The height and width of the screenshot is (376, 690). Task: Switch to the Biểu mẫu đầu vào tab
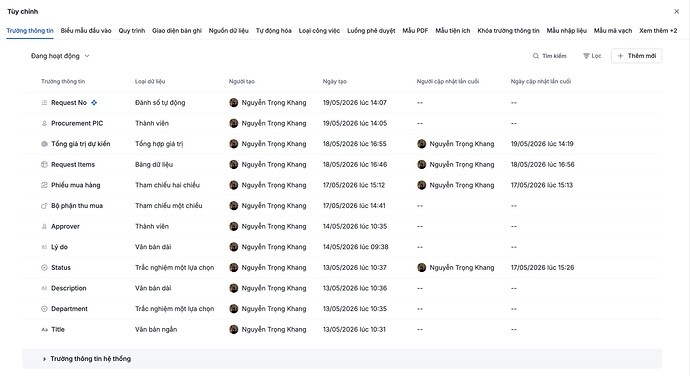click(x=86, y=30)
